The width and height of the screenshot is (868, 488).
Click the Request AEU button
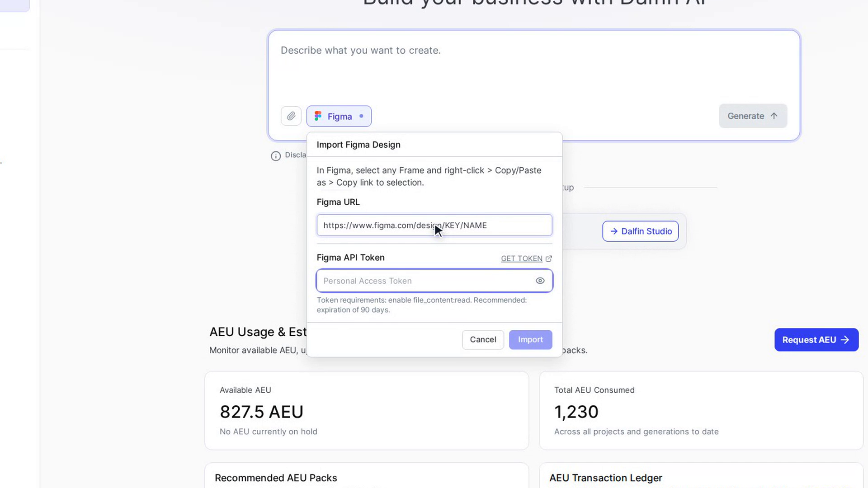[x=816, y=340]
